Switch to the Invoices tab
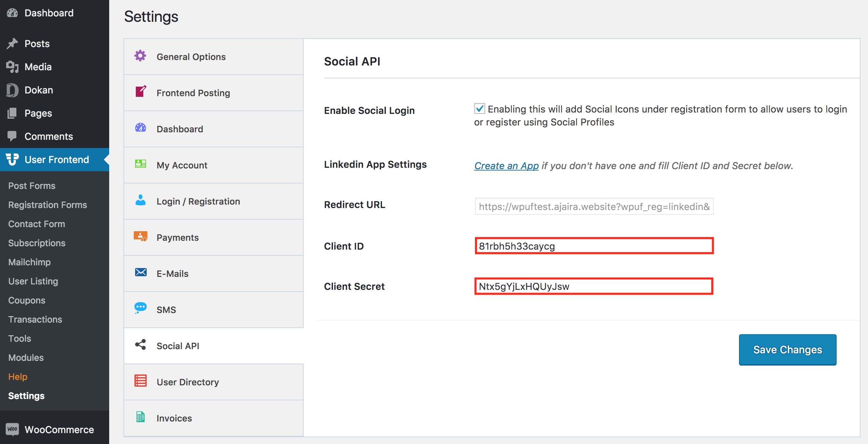This screenshot has height=444, width=868. pyautogui.click(x=214, y=418)
